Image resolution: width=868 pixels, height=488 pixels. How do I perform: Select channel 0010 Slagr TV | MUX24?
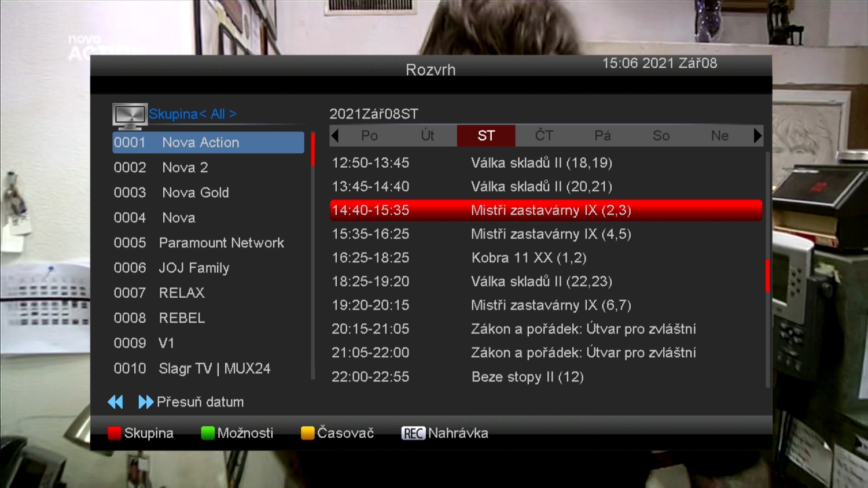coord(208,369)
